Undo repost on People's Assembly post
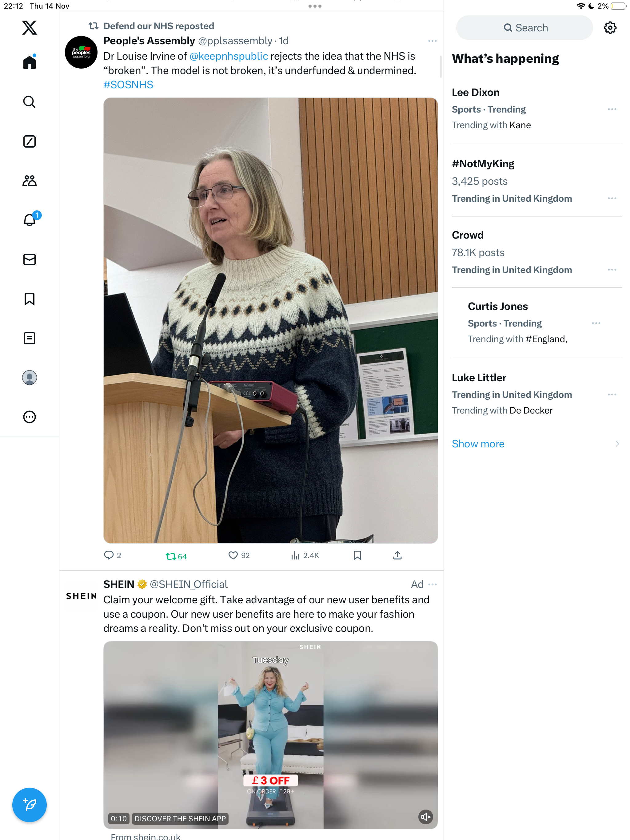The image size is (630, 840). pyautogui.click(x=176, y=556)
